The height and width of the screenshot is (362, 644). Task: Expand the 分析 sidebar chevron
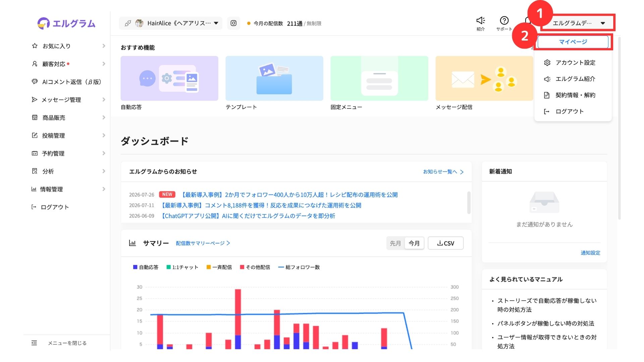click(104, 171)
